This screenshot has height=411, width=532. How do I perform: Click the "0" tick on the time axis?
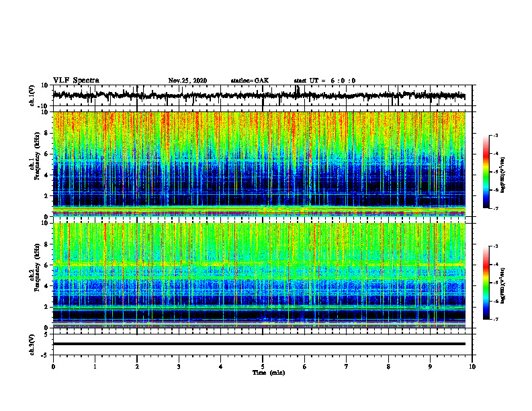[53, 367]
